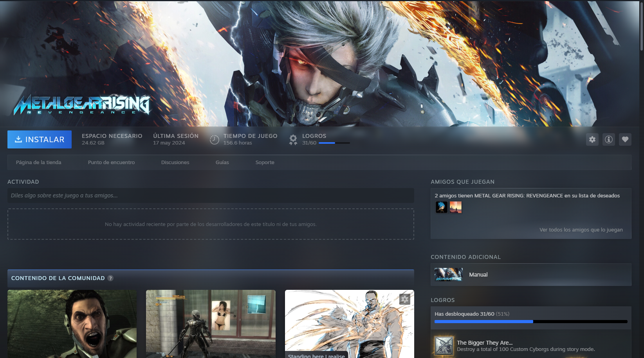
Task: Open the Soporte tab
Action: (x=265, y=162)
